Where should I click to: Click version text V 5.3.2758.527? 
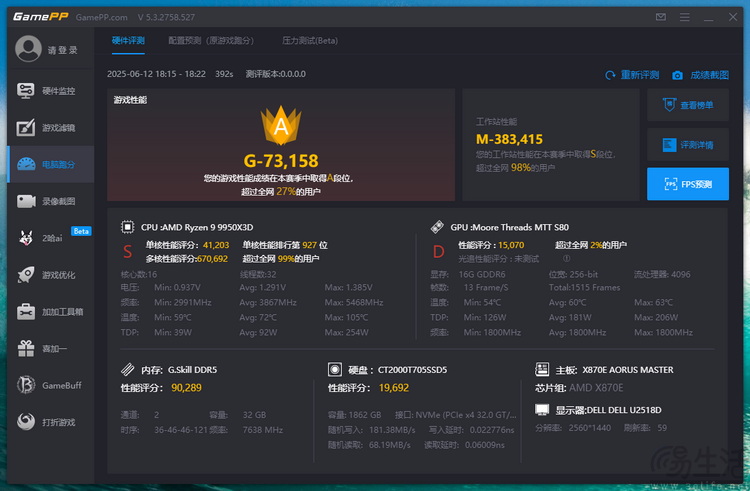point(166,17)
